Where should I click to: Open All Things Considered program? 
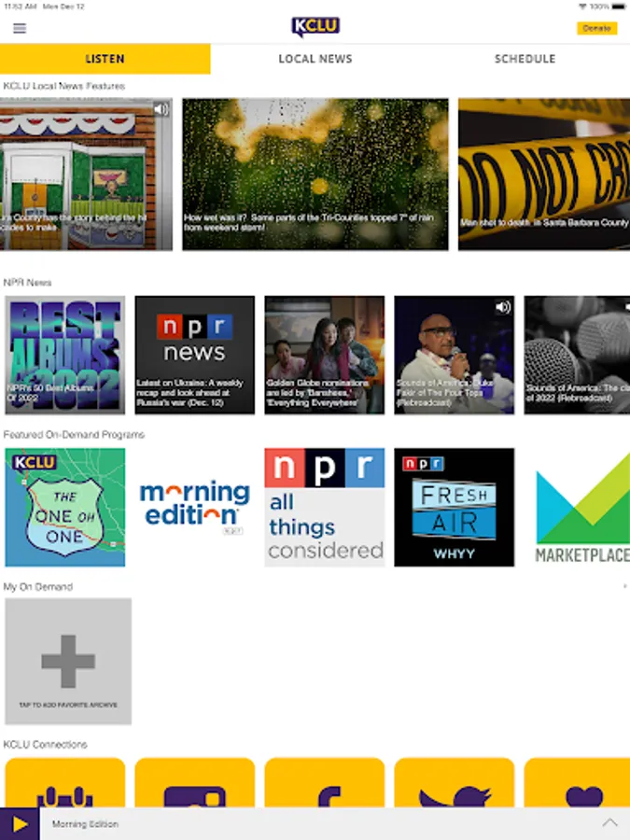[x=324, y=508]
